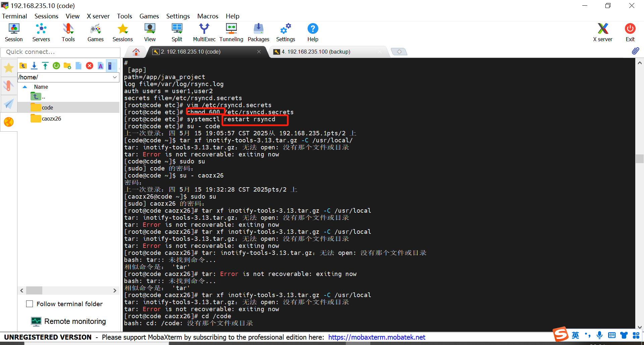Open the Macros menu

tap(208, 16)
